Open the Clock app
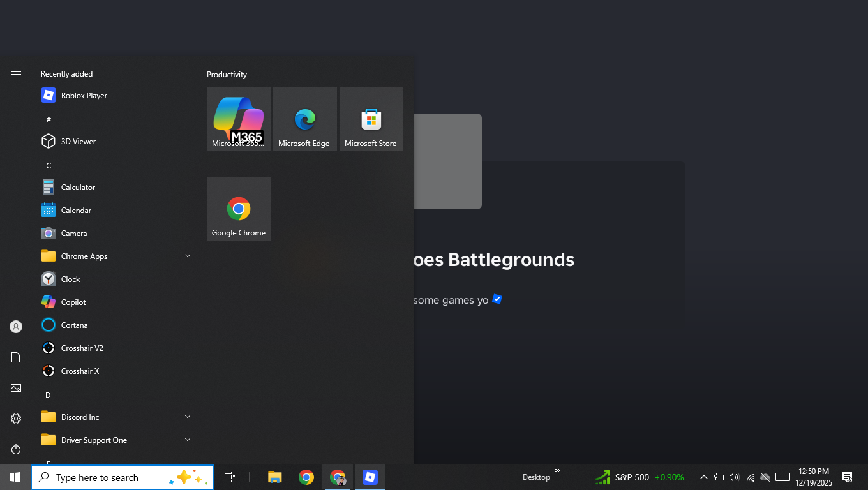The height and width of the screenshot is (490, 868). pos(115,279)
